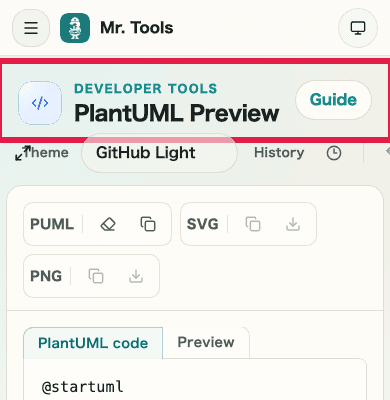Open the Guide button

click(x=333, y=100)
